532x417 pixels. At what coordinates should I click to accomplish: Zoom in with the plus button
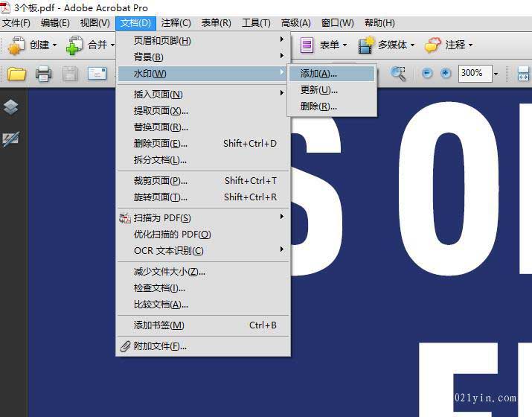point(446,73)
